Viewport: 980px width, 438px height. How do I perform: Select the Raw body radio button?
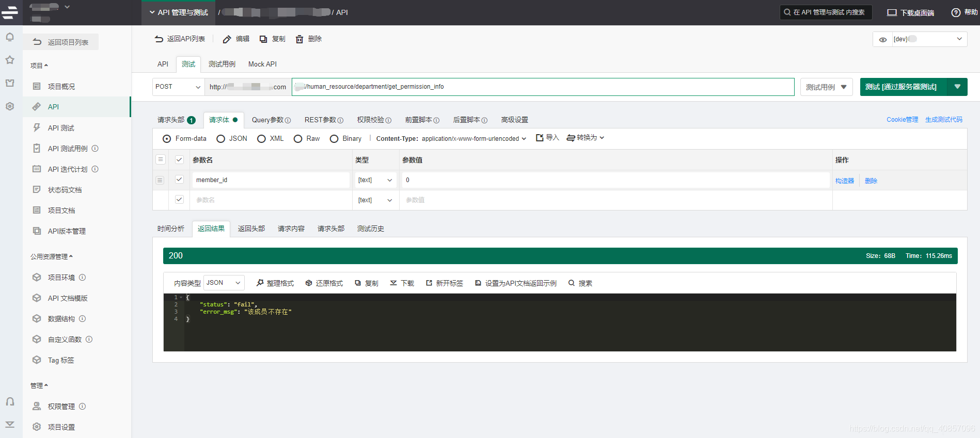[x=298, y=139]
